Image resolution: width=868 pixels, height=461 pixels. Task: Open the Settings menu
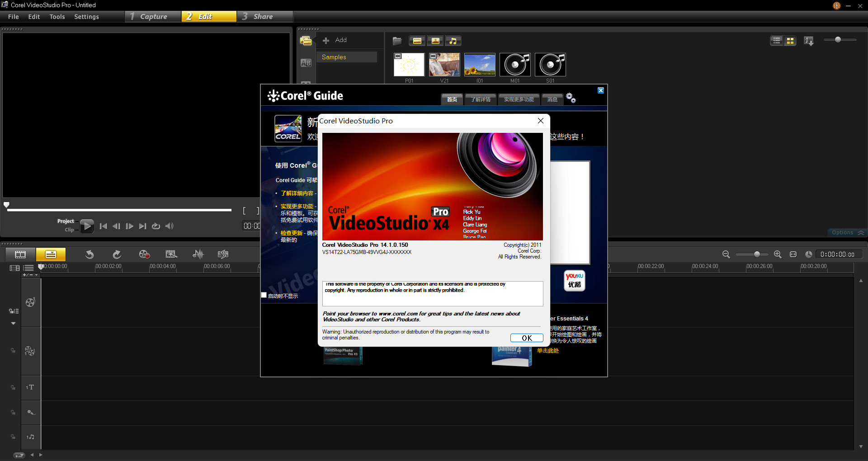click(86, 17)
